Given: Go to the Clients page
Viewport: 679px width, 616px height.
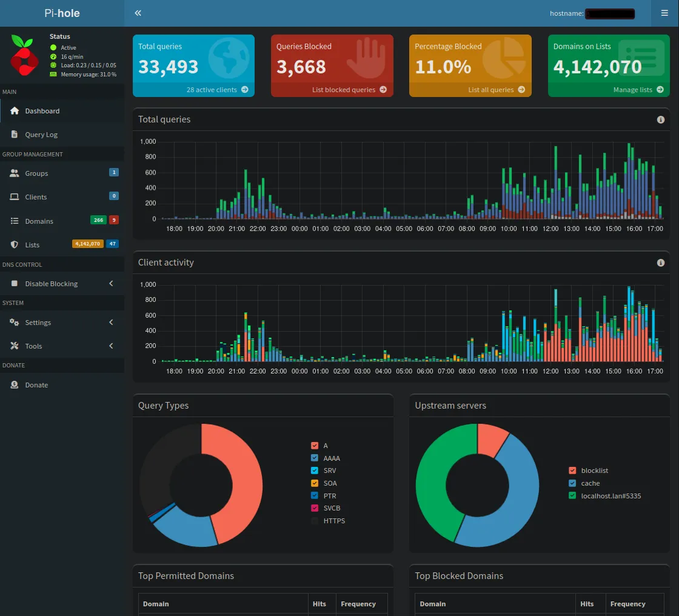Looking at the screenshot, I should [62, 196].
